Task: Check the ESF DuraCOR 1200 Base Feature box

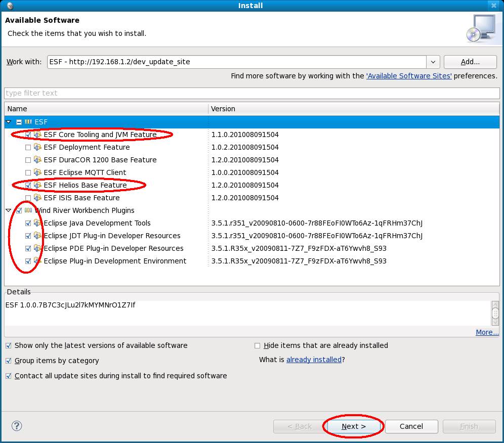Action: pos(28,160)
